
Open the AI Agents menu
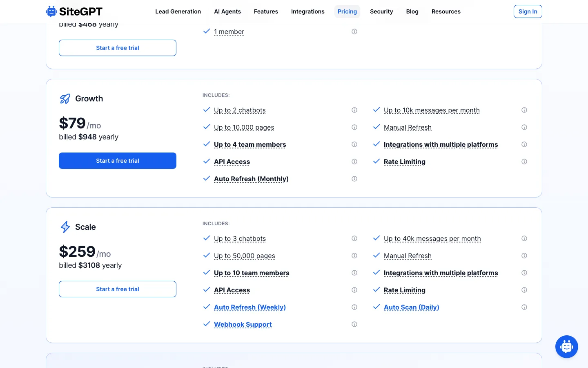click(x=227, y=11)
